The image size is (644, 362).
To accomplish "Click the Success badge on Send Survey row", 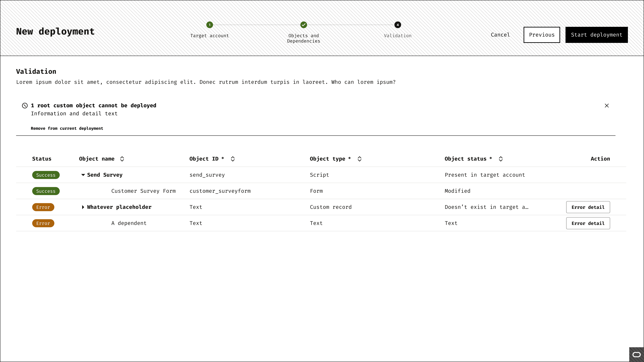I will coord(46,175).
